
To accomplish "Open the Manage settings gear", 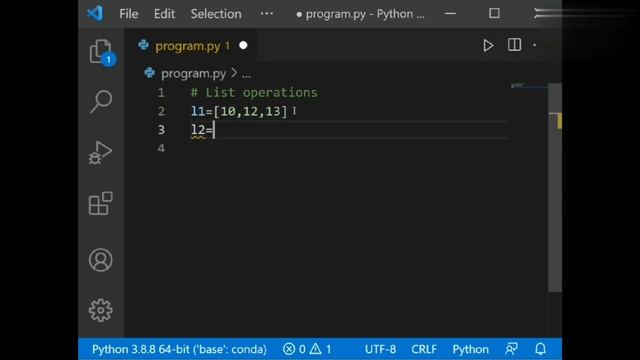I will (100, 310).
